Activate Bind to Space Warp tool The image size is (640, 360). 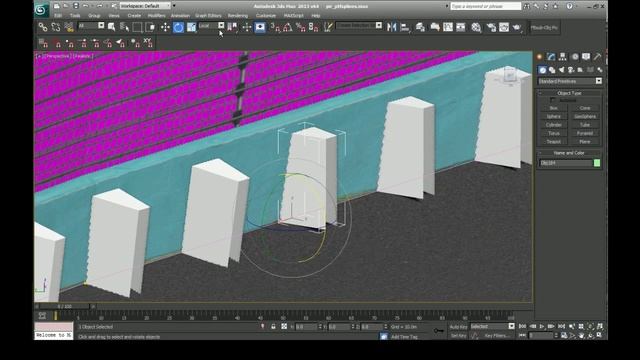69,27
